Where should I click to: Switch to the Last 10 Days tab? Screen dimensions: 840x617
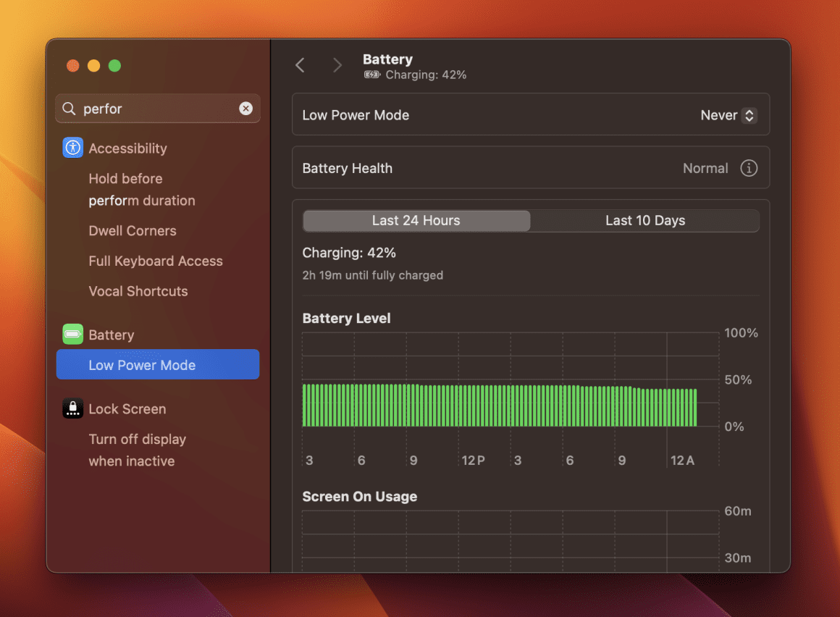[644, 220]
